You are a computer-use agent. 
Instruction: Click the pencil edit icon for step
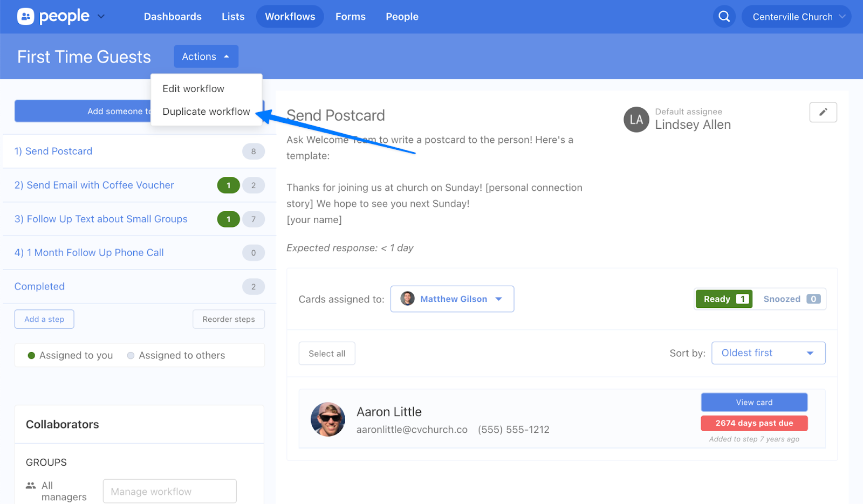pyautogui.click(x=823, y=112)
